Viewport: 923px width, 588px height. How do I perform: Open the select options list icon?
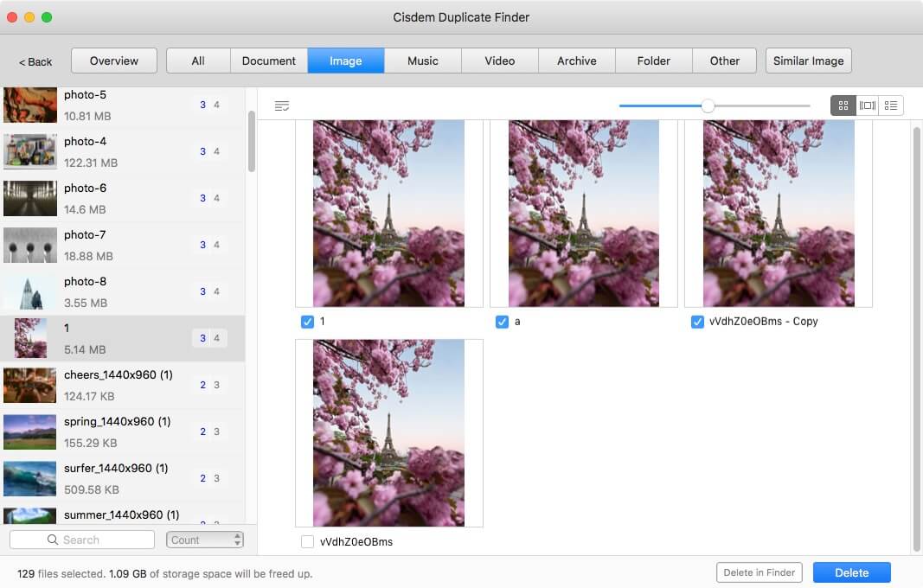[x=282, y=106]
